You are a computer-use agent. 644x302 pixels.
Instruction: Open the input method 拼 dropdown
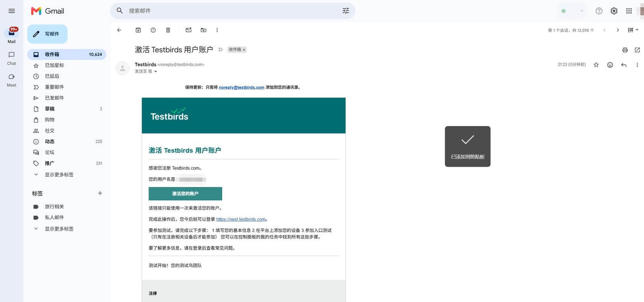633,30
